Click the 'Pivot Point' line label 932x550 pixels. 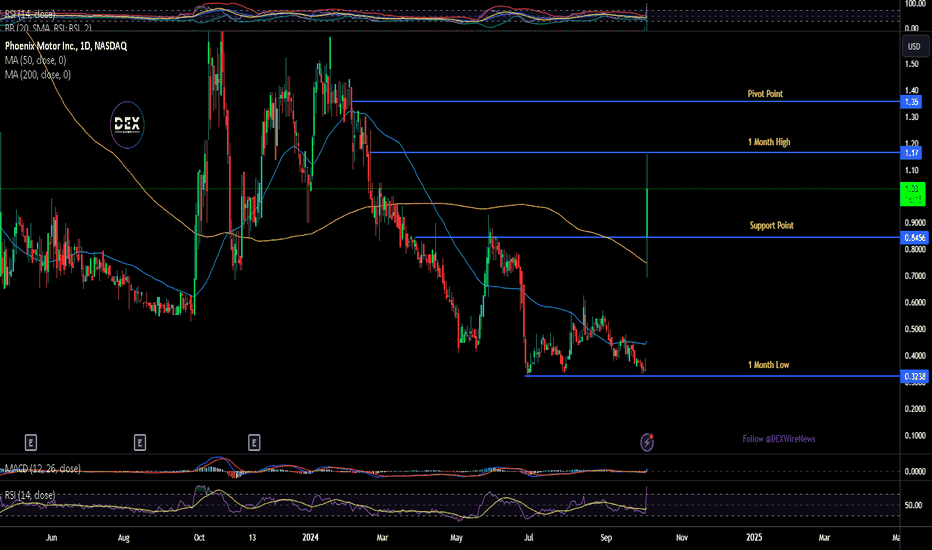(765, 93)
